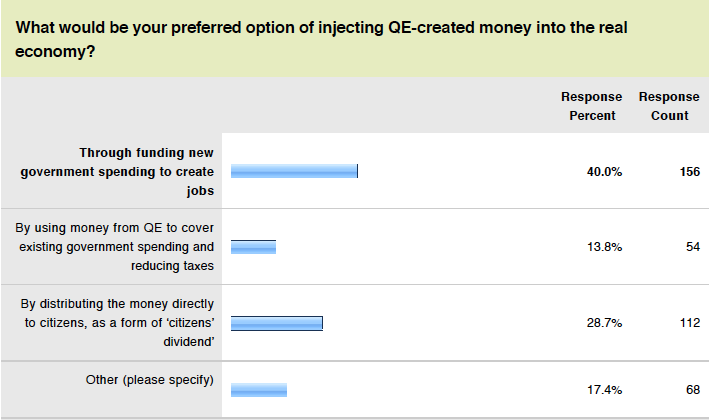
Task: Click the response count 68
Action: (693, 390)
